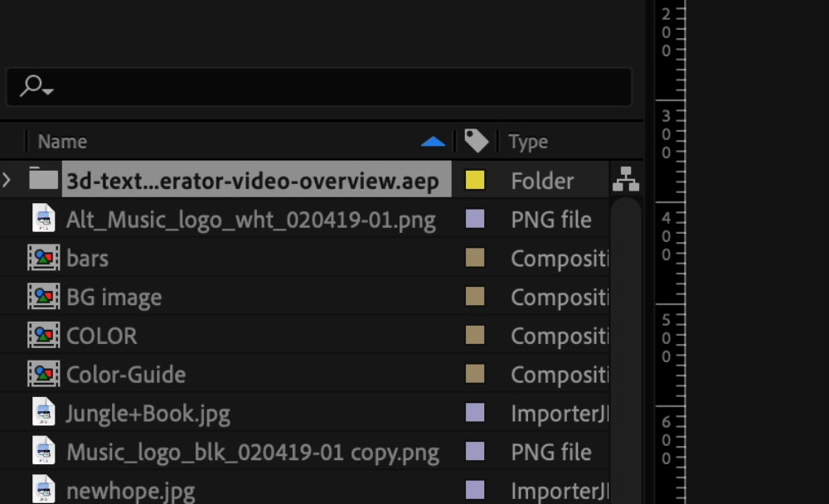Click the purple label swatch beside Jungle+Book.jpg
Screen dimensions: 829x504
click(x=476, y=413)
